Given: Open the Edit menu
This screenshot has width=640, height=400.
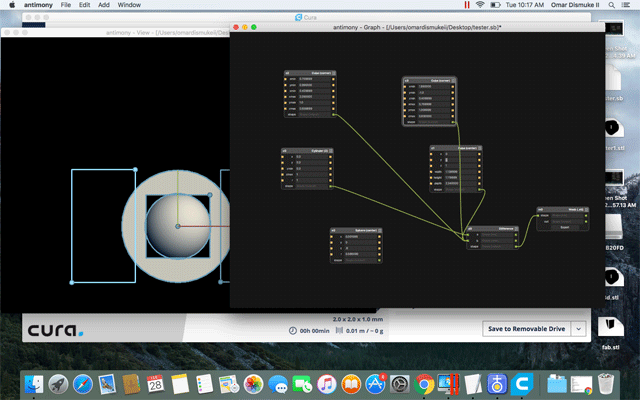Looking at the screenshot, I should [x=84, y=5].
